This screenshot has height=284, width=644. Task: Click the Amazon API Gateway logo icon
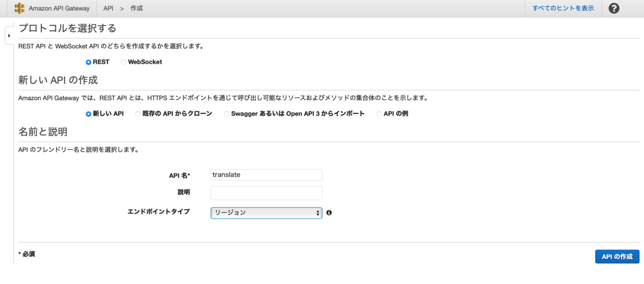tap(20, 9)
